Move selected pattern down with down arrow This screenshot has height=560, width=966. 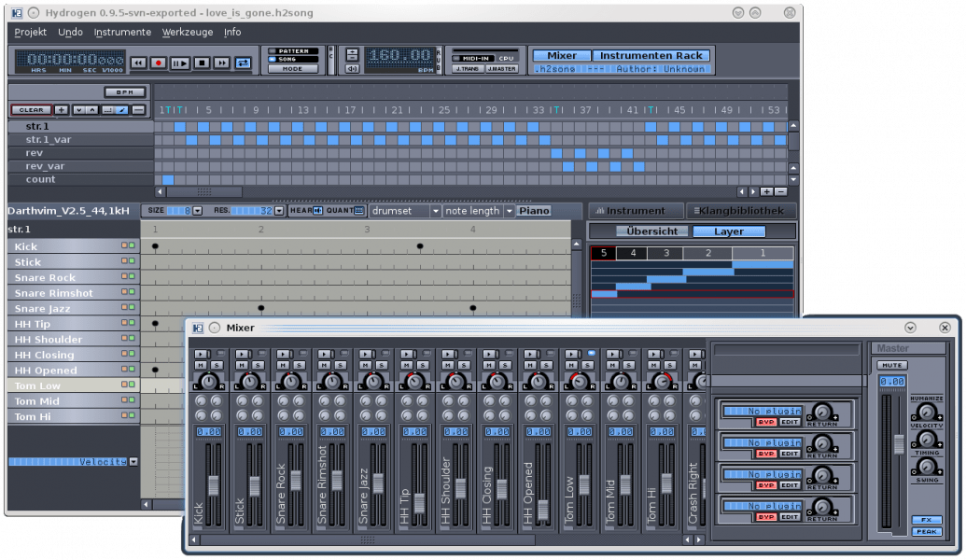pyautogui.click(x=78, y=109)
